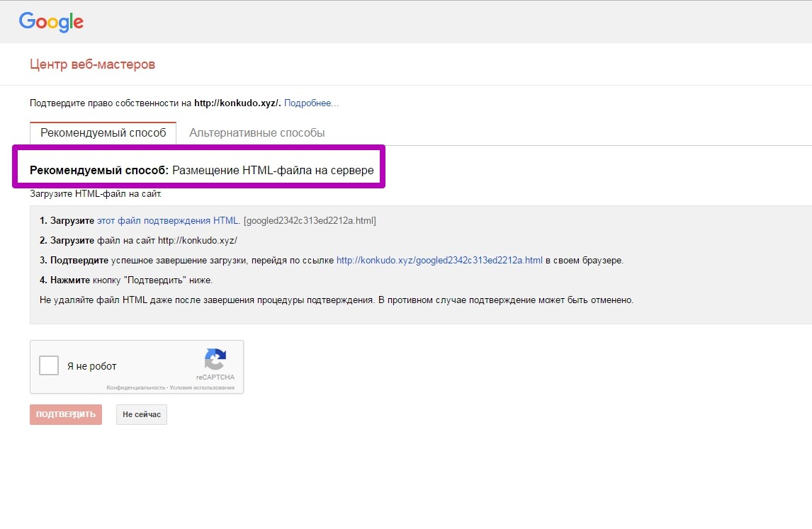Click the reCAPTCHA logo icon
This screenshot has height=529, width=812.
(x=215, y=359)
